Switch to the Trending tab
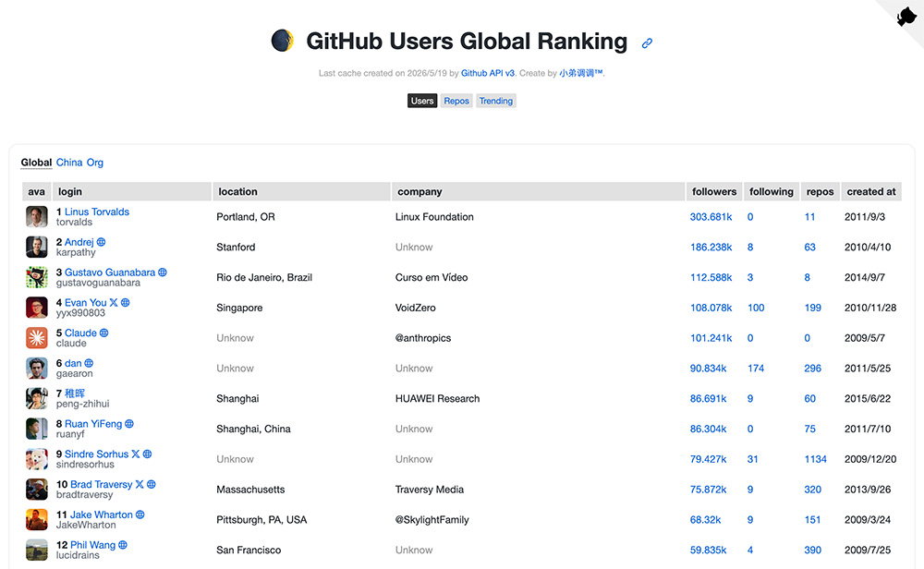924x569 pixels. click(x=495, y=101)
